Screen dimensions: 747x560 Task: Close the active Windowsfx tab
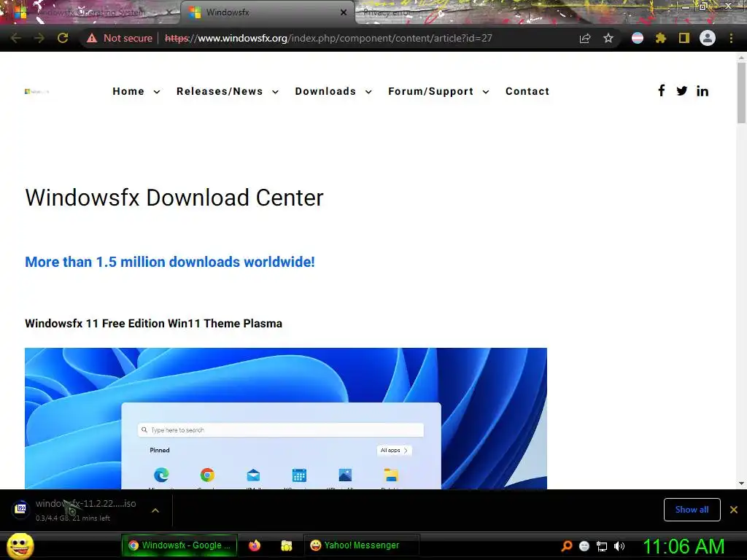point(344,12)
